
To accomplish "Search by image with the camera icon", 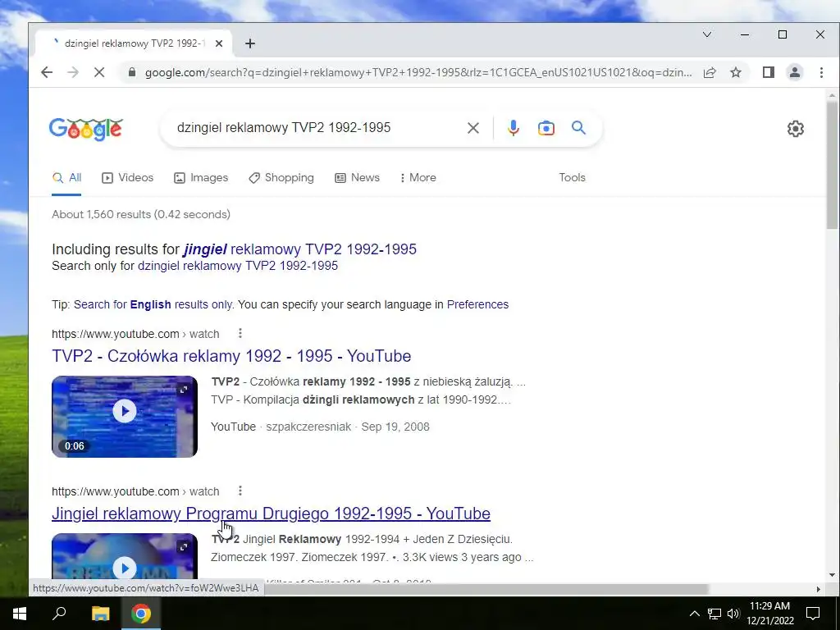I will click(x=546, y=128).
